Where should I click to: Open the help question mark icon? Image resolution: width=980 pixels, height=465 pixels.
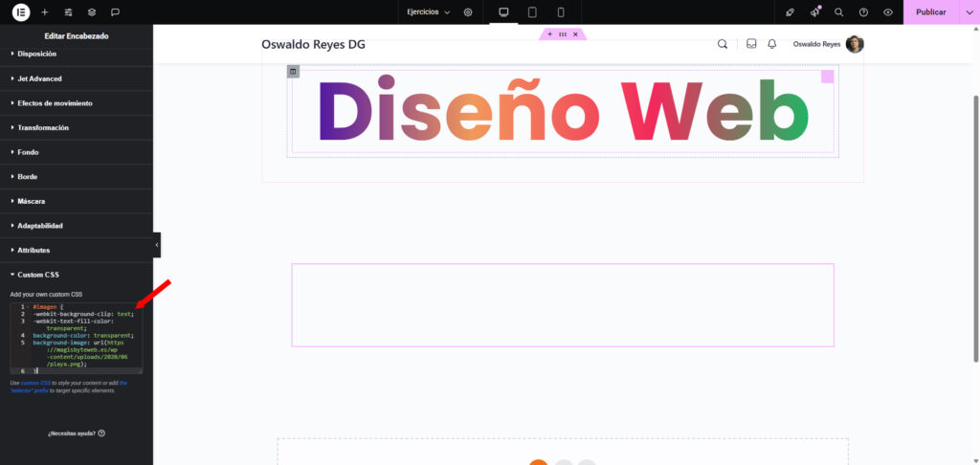coord(863,12)
